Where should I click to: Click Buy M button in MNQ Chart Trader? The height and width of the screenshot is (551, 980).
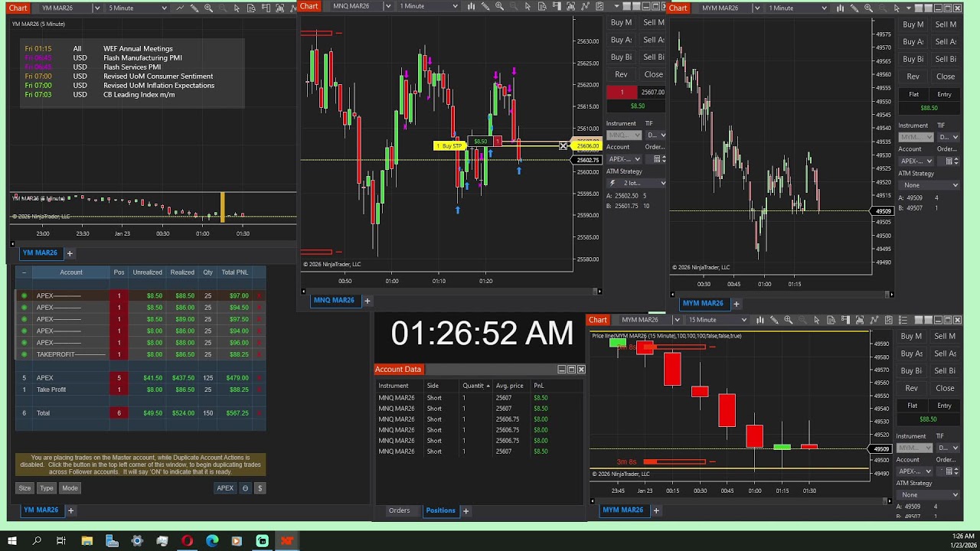click(x=621, y=22)
